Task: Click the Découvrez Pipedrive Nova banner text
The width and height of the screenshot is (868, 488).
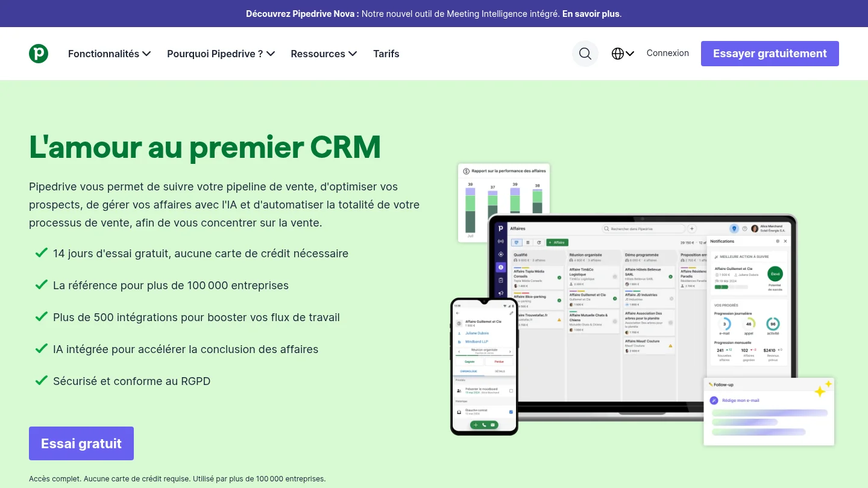Action: point(303,13)
